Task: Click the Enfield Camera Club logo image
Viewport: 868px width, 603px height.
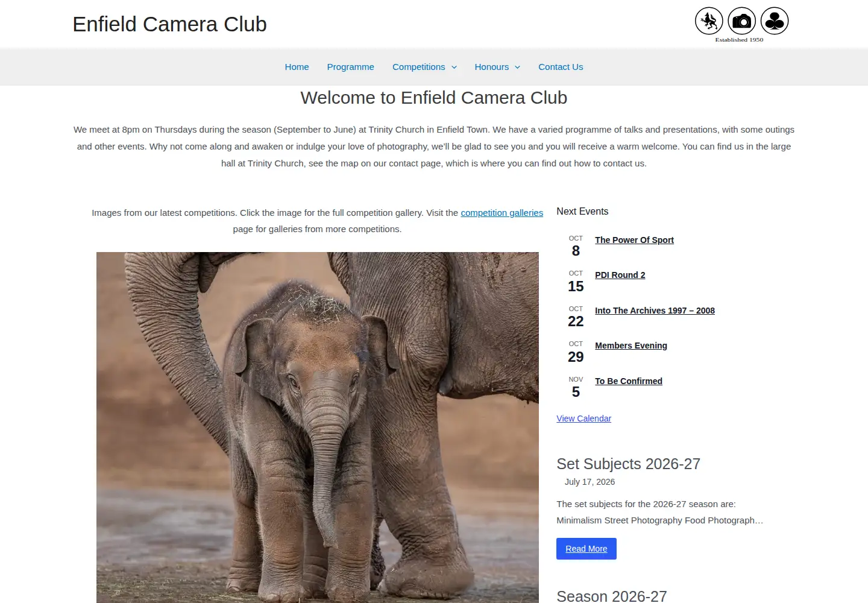Action: tap(741, 24)
